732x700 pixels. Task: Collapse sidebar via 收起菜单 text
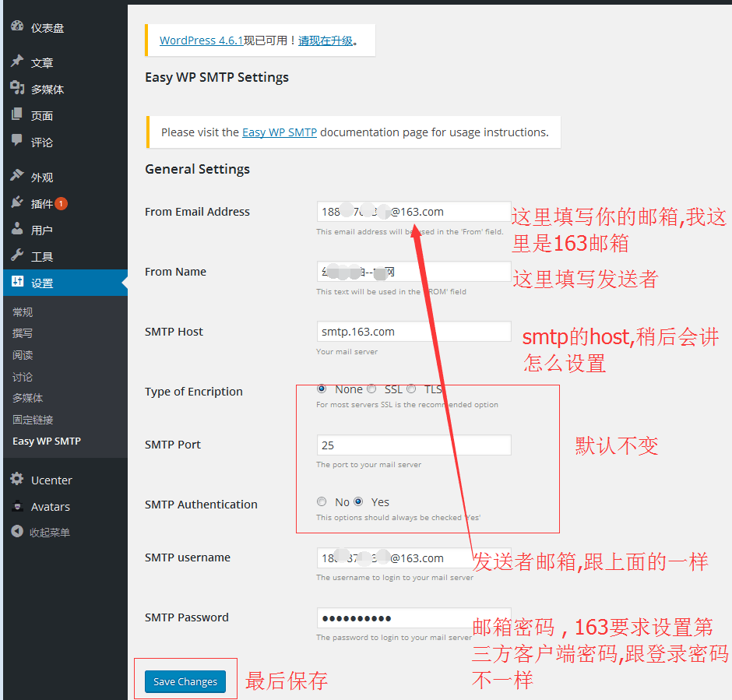coord(50,533)
